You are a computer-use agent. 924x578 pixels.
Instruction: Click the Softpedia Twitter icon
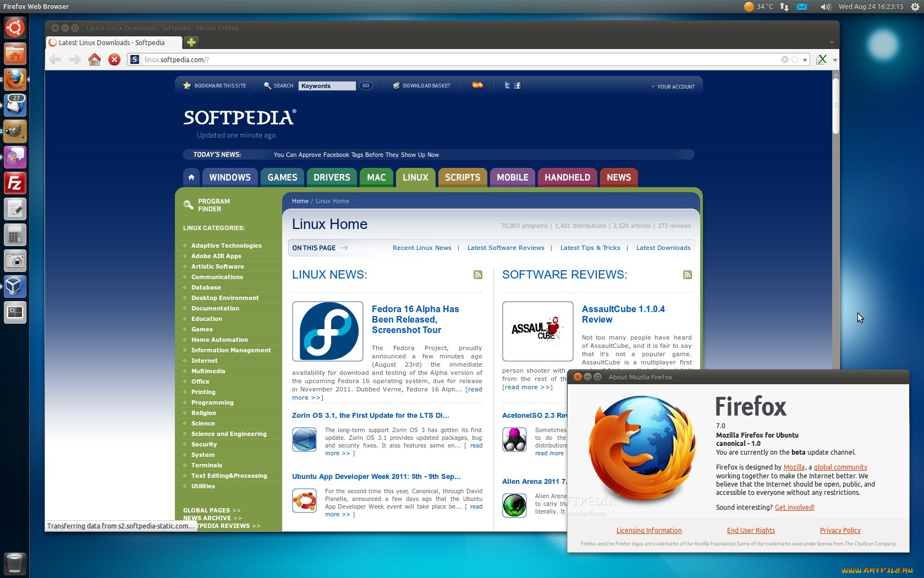click(507, 85)
